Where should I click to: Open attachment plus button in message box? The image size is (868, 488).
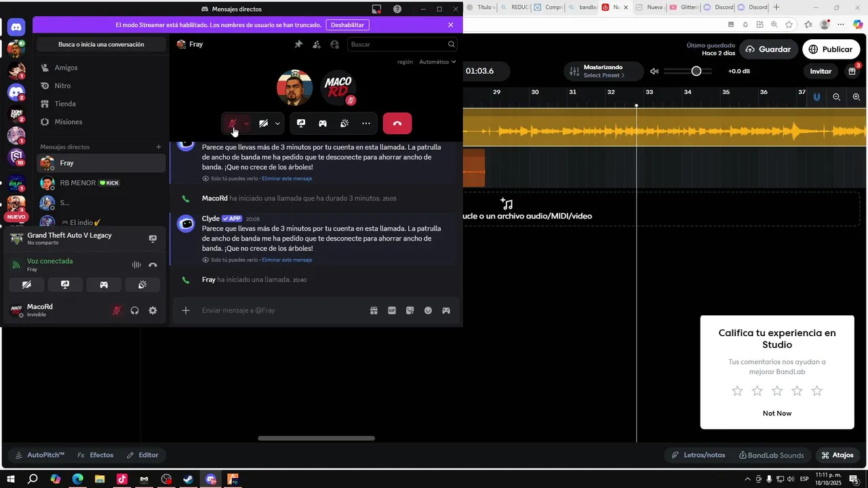click(x=186, y=310)
